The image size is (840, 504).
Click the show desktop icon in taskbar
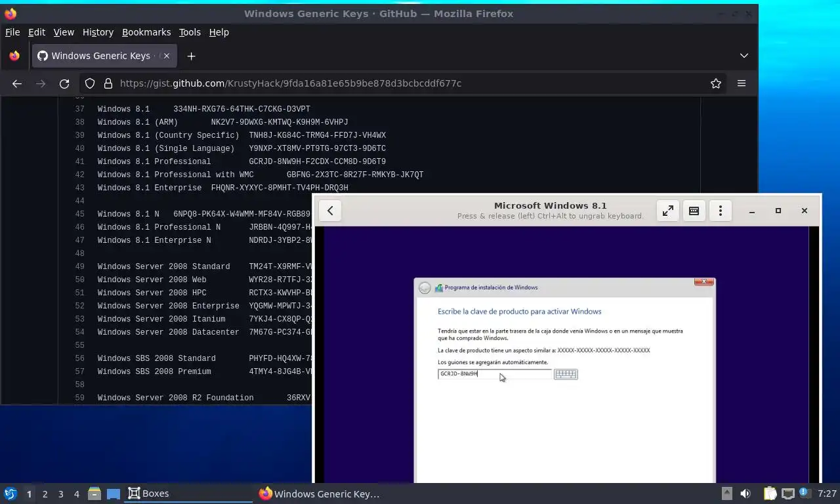pos(114,493)
